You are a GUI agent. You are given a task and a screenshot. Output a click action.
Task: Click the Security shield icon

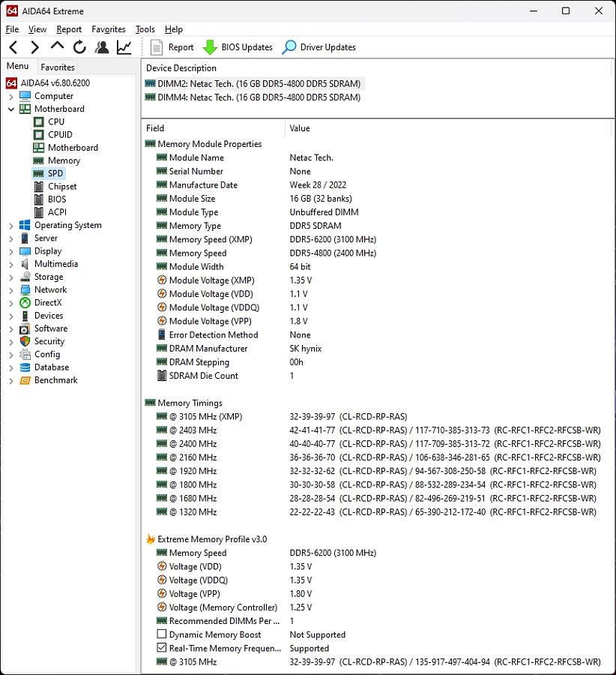25,341
